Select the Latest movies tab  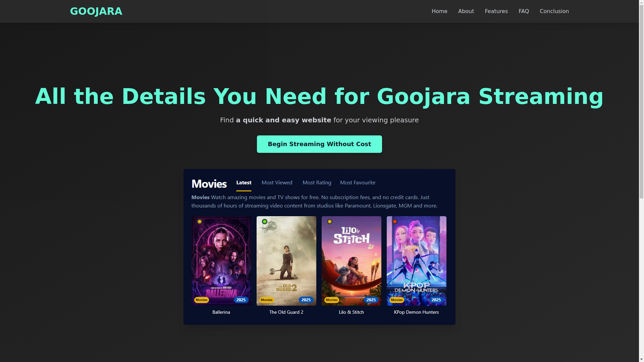244,183
